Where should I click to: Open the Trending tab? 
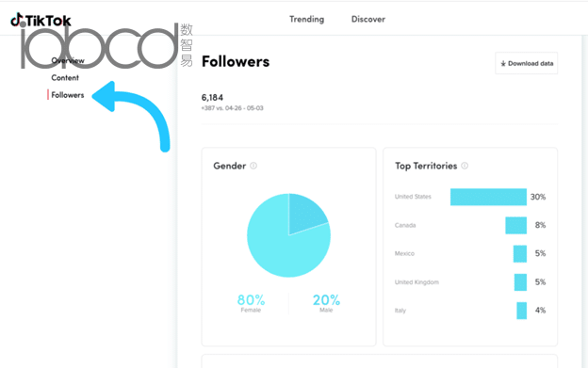click(x=307, y=19)
